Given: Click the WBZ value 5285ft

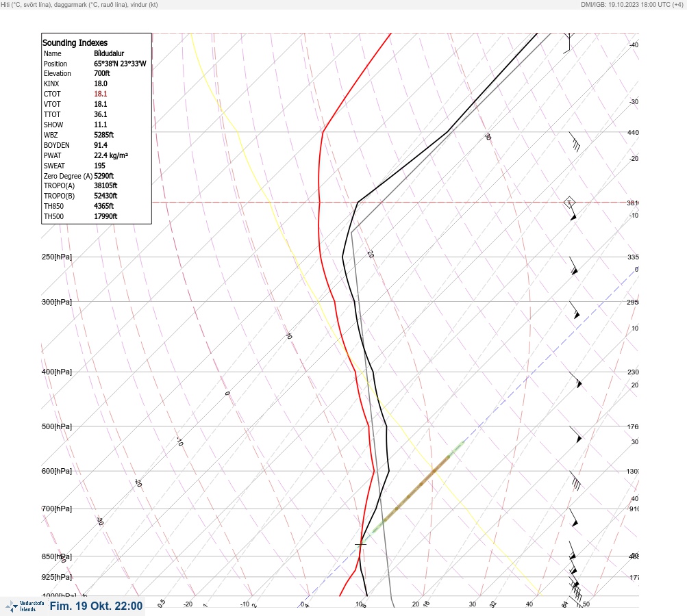Looking at the screenshot, I should click(x=104, y=135).
